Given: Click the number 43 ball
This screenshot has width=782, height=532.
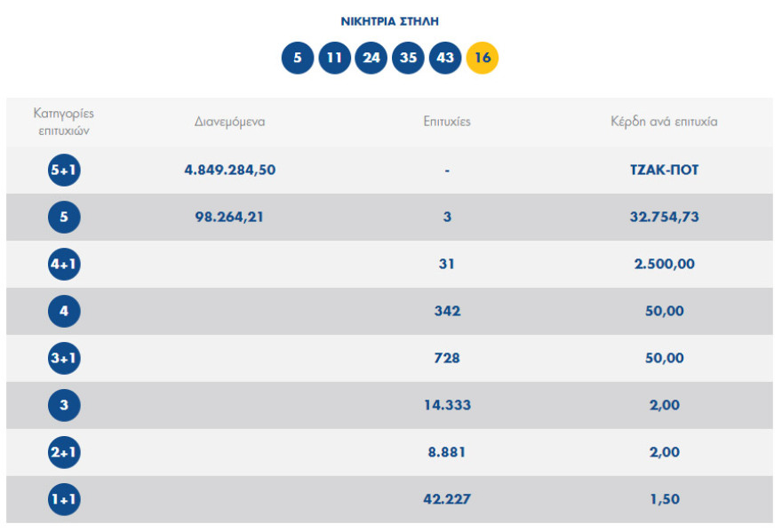Looking at the screenshot, I should 445,59.
